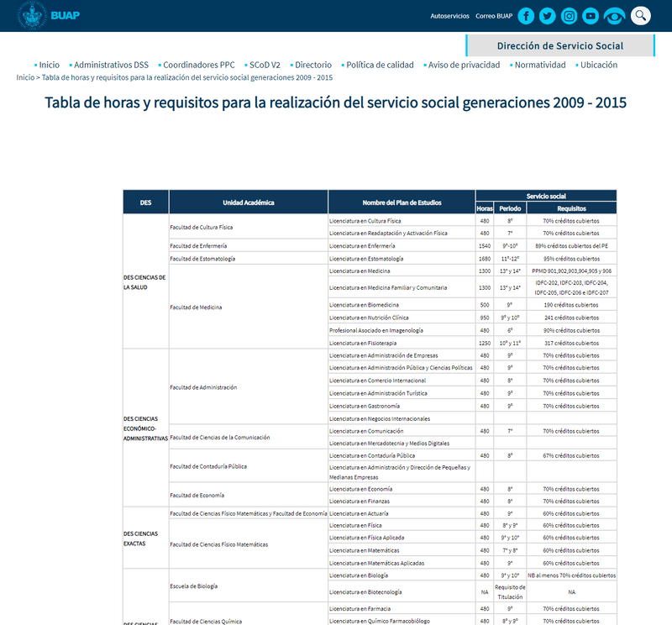The width and height of the screenshot is (672, 625).
Task: Click '89% créditos cubiertos del PE' cell
Action: click(572, 246)
